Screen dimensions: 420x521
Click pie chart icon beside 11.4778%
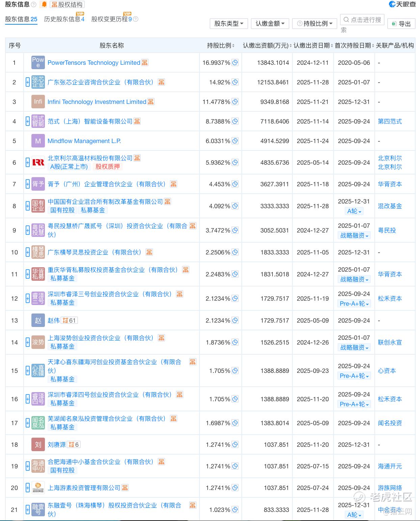[x=235, y=102]
